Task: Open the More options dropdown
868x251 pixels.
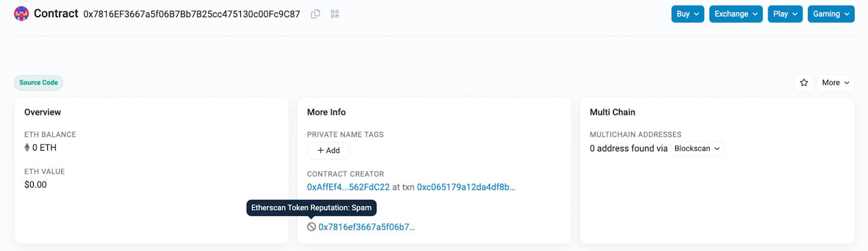Action: tap(835, 82)
